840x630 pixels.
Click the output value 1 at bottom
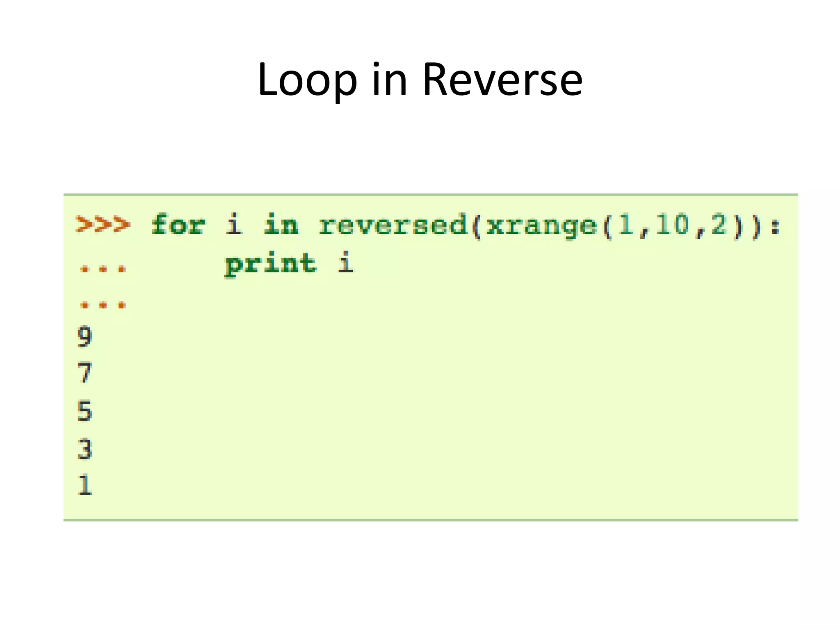[85, 485]
